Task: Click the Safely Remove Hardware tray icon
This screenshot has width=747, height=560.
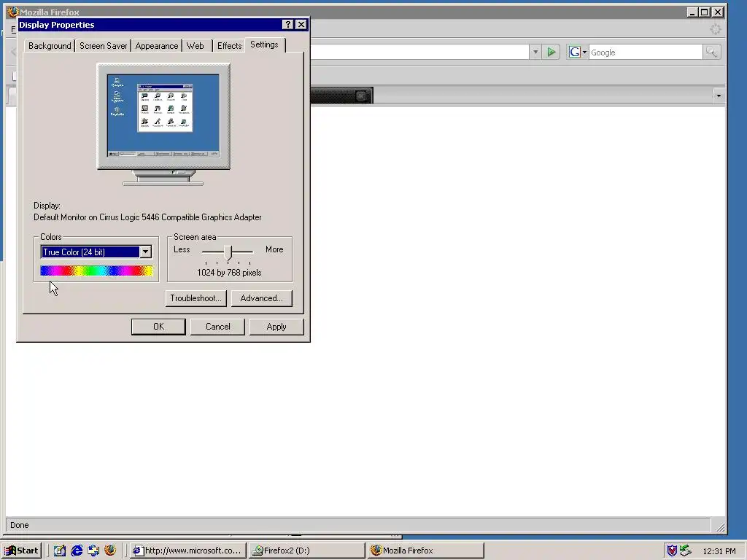Action: pyautogui.click(x=686, y=551)
